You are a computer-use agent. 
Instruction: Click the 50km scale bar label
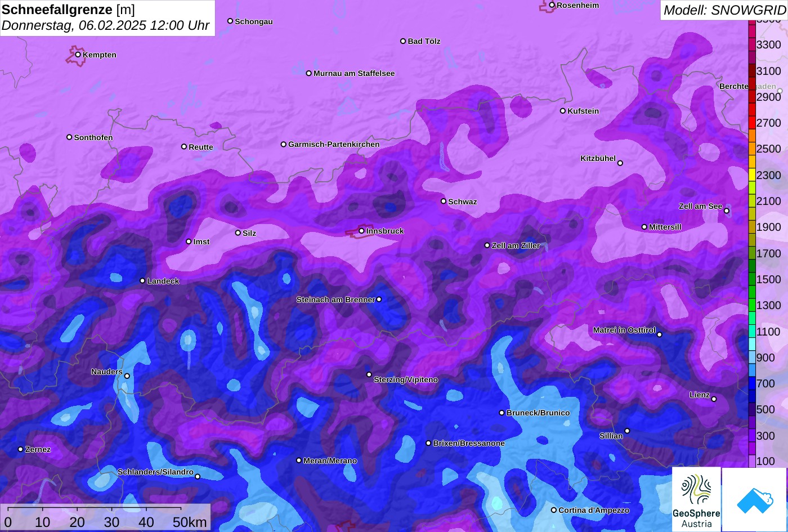pyautogui.click(x=190, y=522)
